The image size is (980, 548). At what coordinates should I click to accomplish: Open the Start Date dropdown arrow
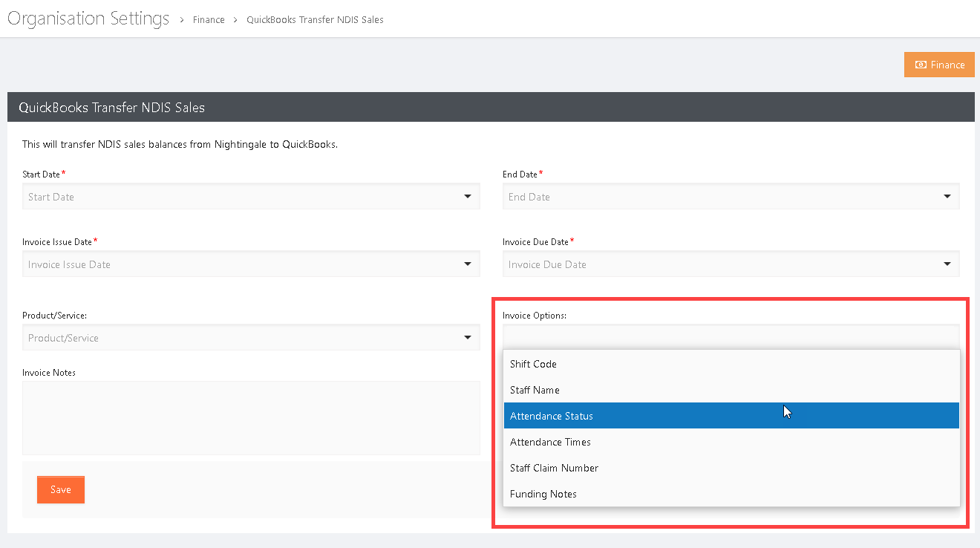(468, 197)
